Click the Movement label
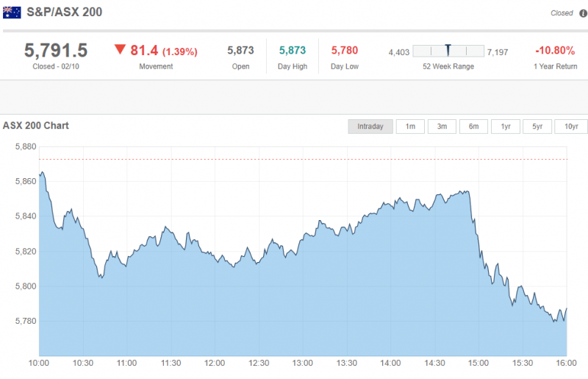Image resolution: width=588 pixels, height=379 pixels. [x=156, y=66]
